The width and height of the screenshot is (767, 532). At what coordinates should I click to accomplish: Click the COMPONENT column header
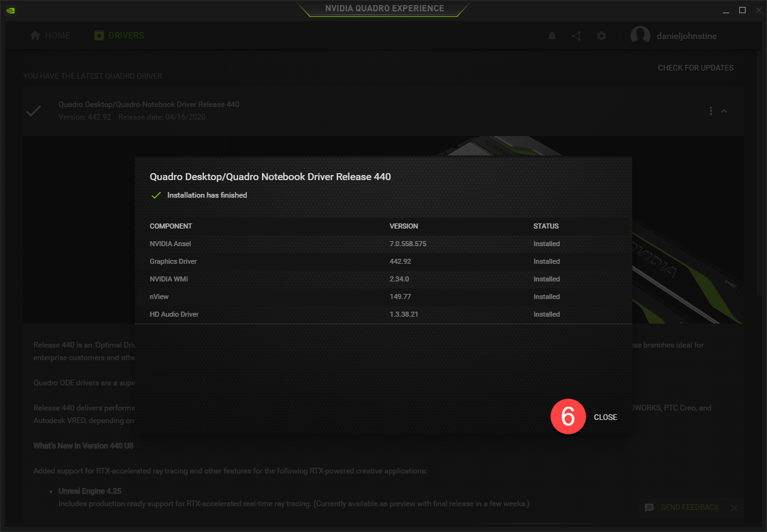click(x=171, y=226)
